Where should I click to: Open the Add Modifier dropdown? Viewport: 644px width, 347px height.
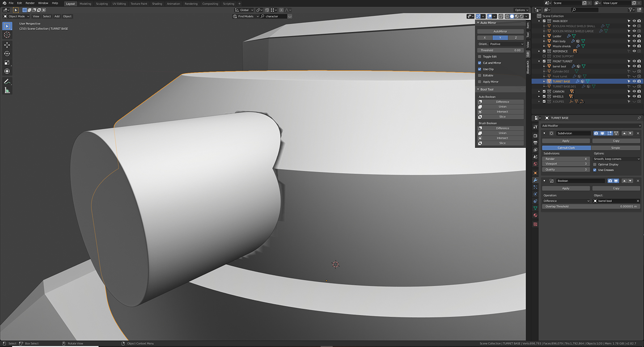(590, 126)
